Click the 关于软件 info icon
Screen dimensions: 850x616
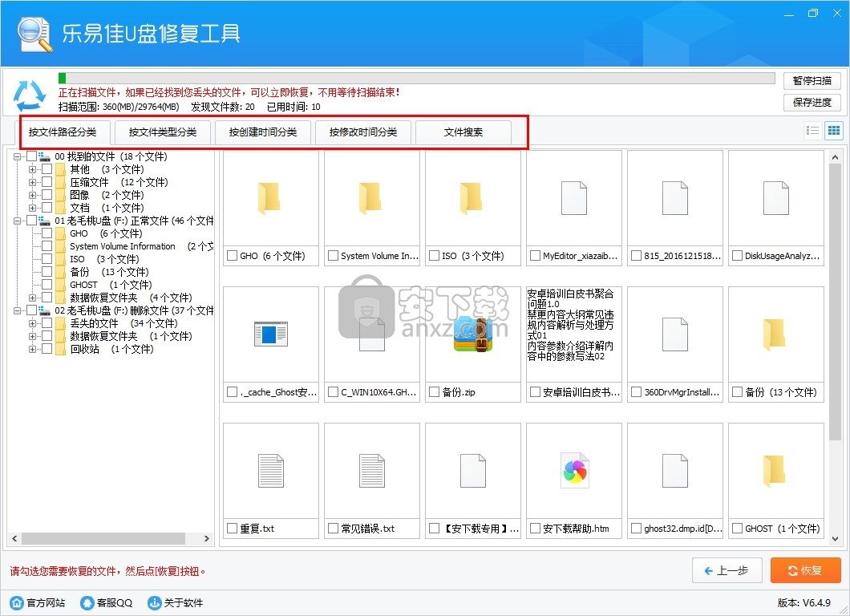[155, 602]
